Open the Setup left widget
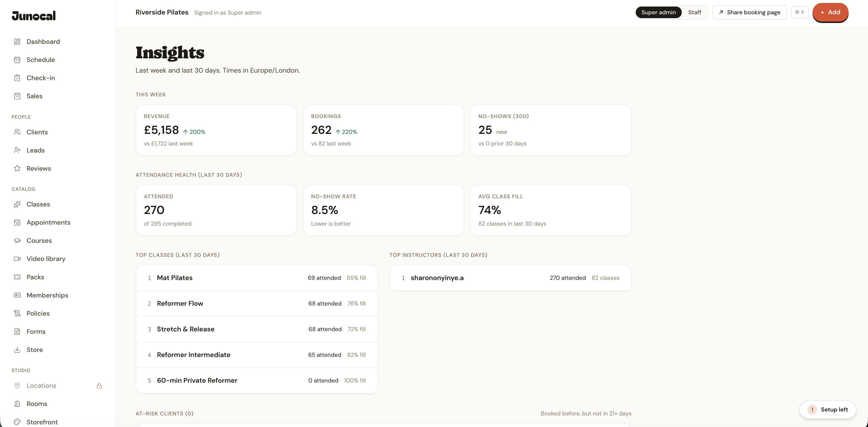 (x=828, y=410)
